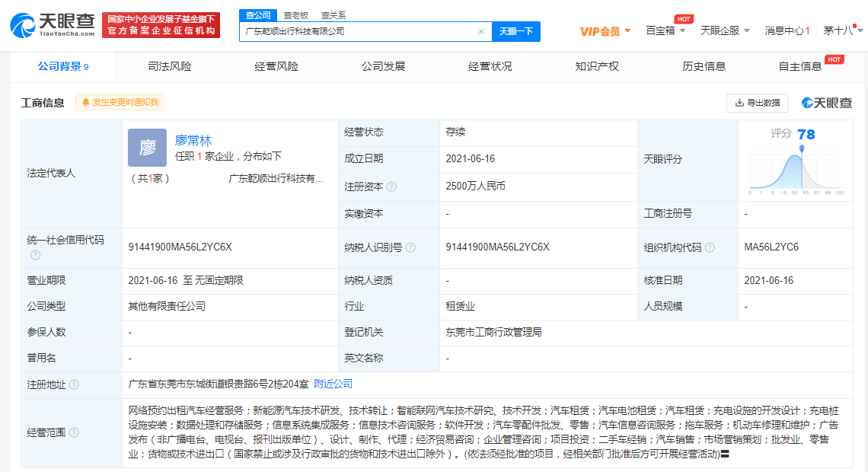The width and height of the screenshot is (868, 472).
Task: Click the bell icon in change notification
Action: point(86,102)
